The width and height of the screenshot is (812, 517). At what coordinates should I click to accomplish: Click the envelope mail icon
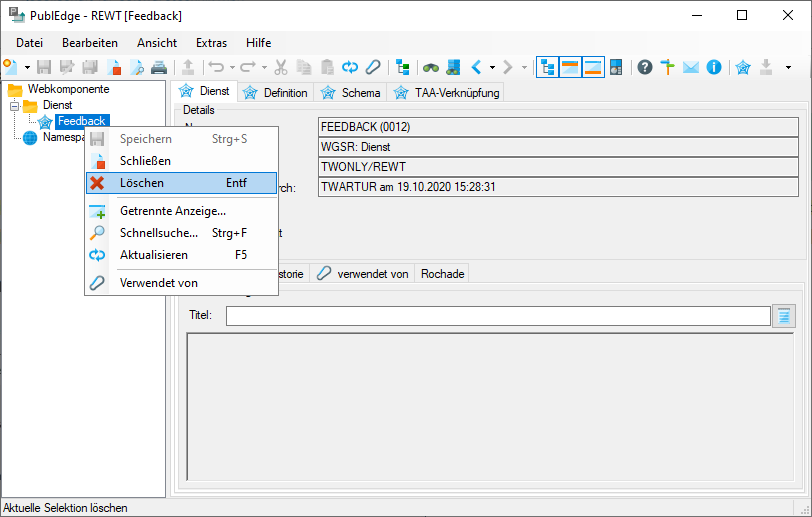[x=691, y=67]
